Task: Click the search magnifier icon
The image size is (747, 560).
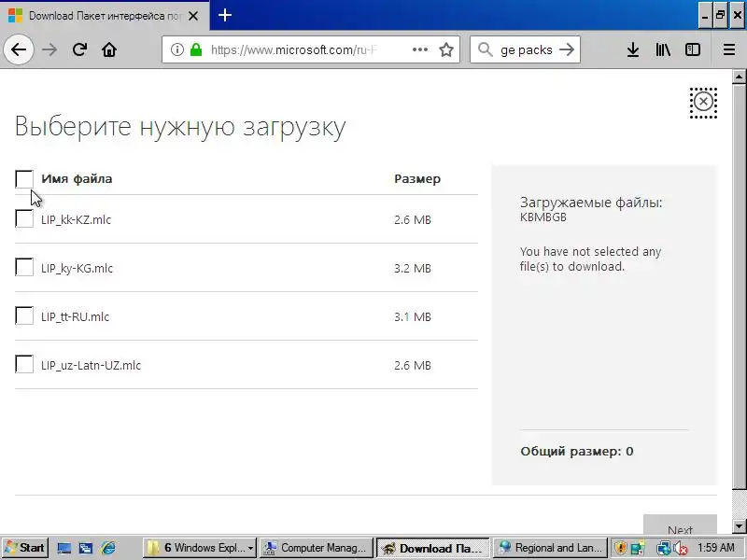Action: click(485, 49)
